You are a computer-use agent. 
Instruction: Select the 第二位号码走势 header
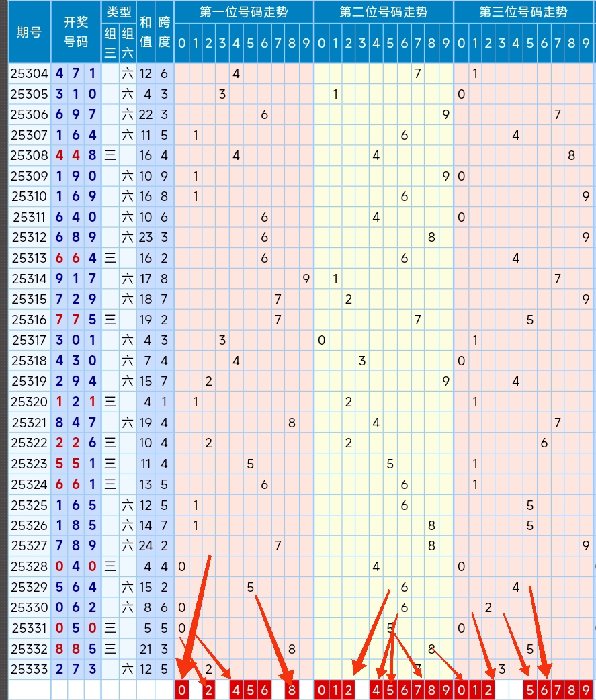coord(384,12)
